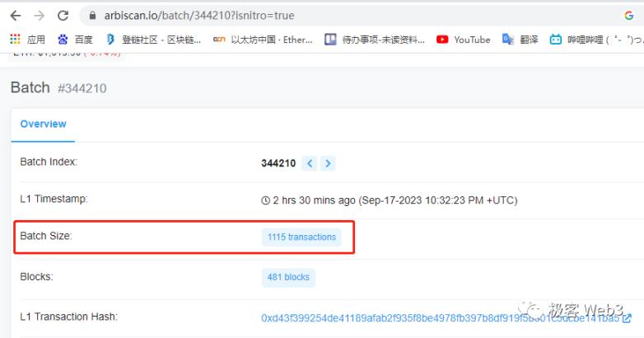
Task: Click the browser forward arrow
Action: coord(40,16)
